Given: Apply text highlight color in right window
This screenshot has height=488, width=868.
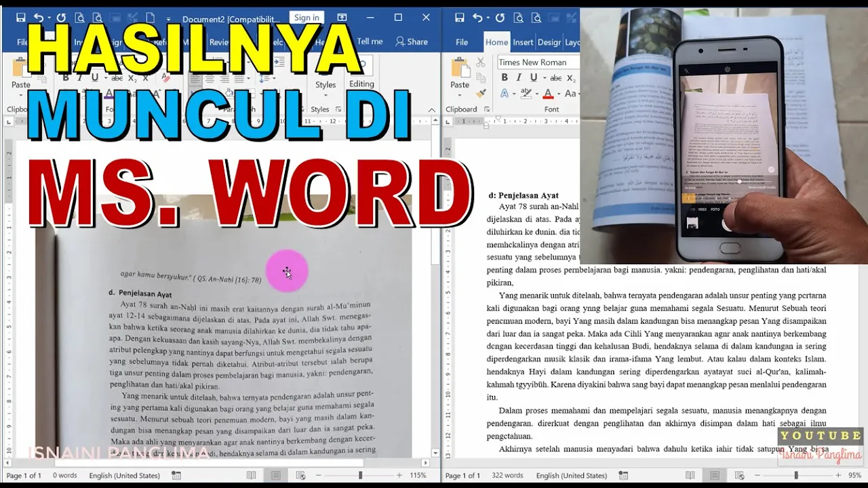Looking at the screenshot, I should pyautogui.click(x=527, y=94).
